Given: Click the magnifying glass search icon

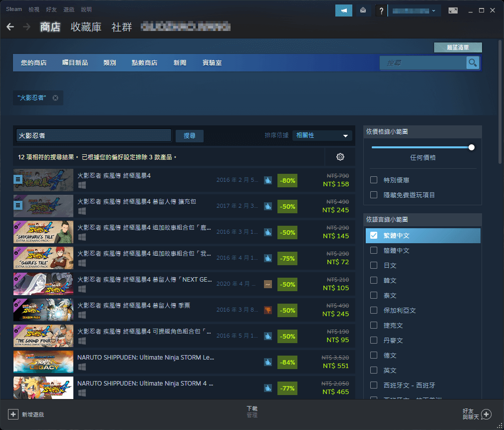Looking at the screenshot, I should coord(472,62).
